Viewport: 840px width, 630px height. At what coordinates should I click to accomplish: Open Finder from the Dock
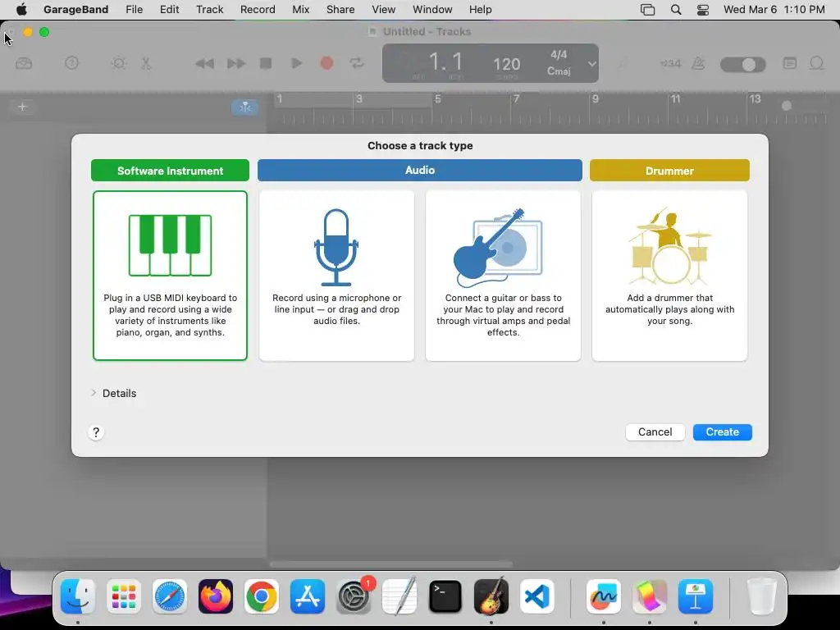coord(78,596)
